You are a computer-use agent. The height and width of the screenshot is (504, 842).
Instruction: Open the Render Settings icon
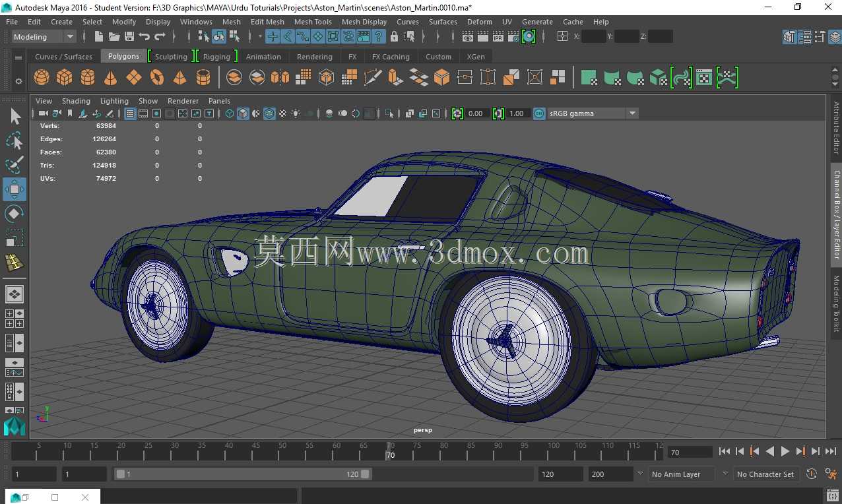(513, 36)
